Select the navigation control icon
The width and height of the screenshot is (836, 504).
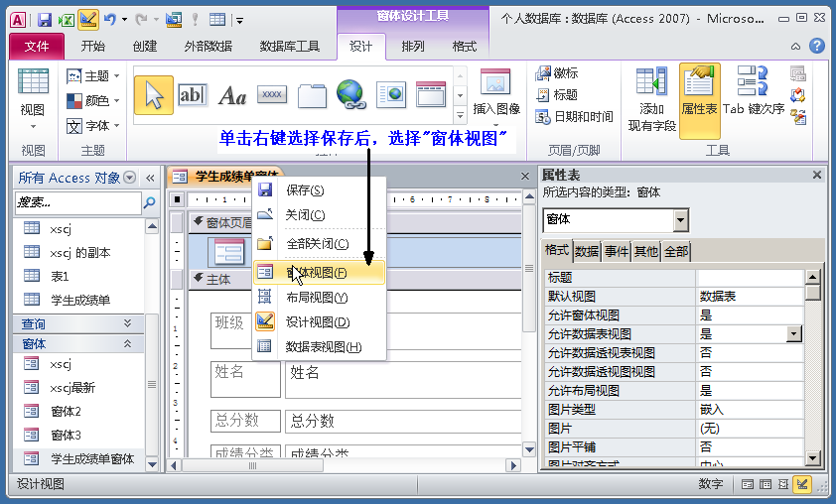(431, 95)
